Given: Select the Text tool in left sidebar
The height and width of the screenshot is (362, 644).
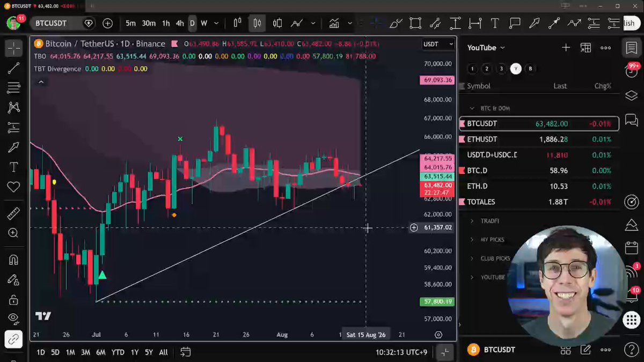Looking at the screenshot, I should [x=13, y=167].
